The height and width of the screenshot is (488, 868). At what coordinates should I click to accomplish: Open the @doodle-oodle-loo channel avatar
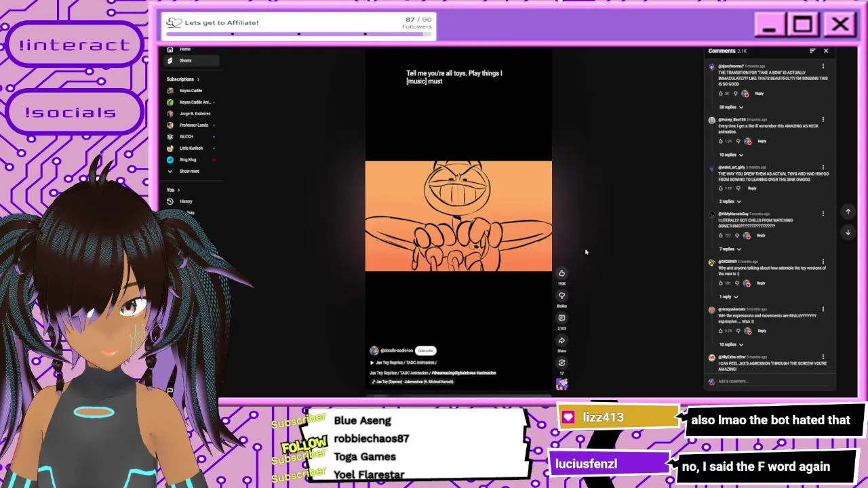[374, 350]
